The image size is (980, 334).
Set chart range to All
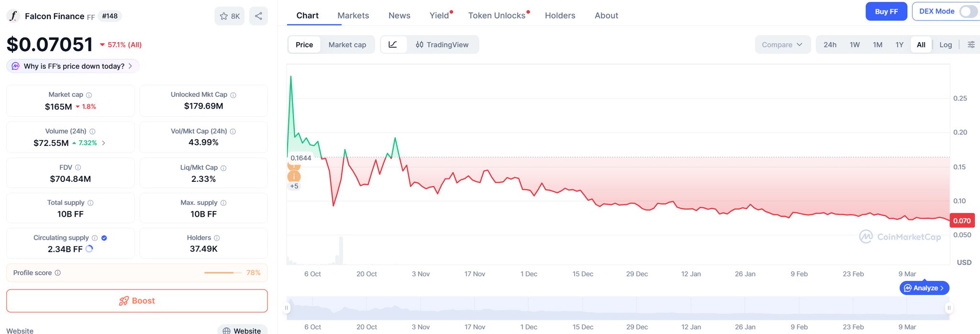(x=921, y=45)
